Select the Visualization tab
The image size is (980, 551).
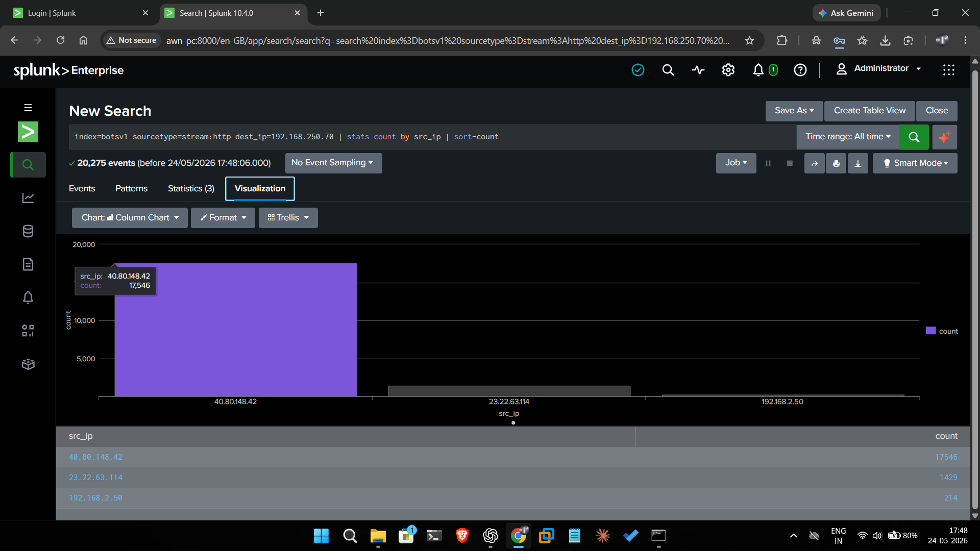point(260,189)
